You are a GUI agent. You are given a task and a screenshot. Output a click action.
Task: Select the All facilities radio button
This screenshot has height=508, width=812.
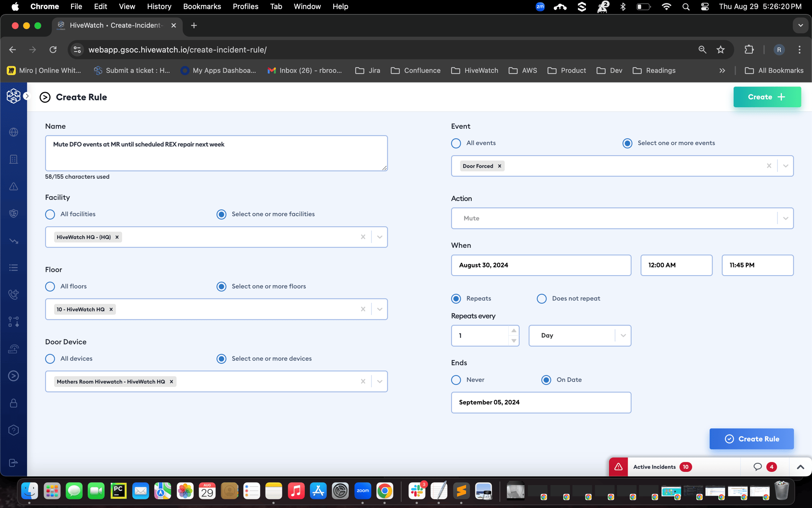pyautogui.click(x=50, y=214)
